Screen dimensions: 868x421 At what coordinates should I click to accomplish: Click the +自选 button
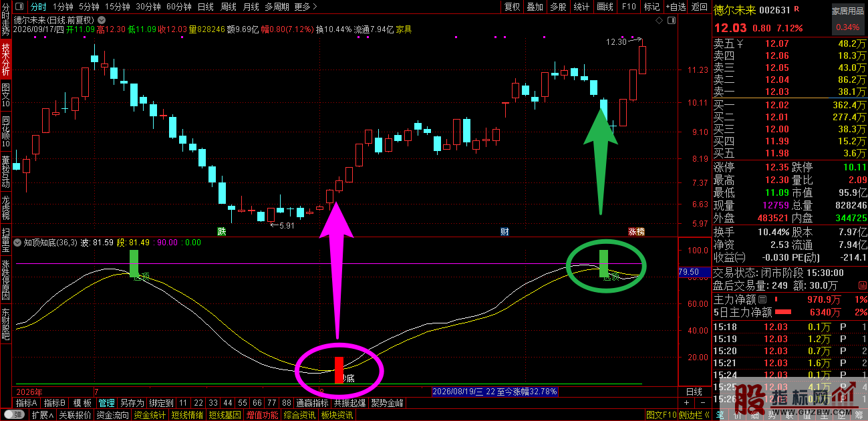tap(675, 7)
